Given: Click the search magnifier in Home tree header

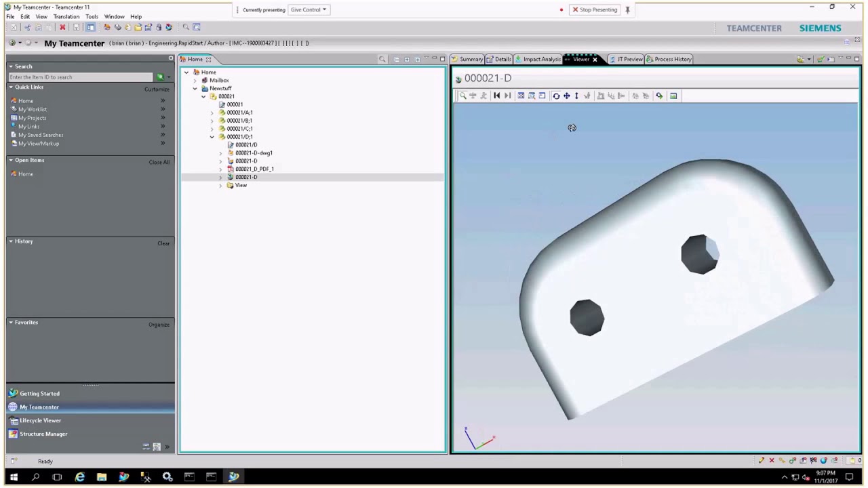Looking at the screenshot, I should (382, 59).
